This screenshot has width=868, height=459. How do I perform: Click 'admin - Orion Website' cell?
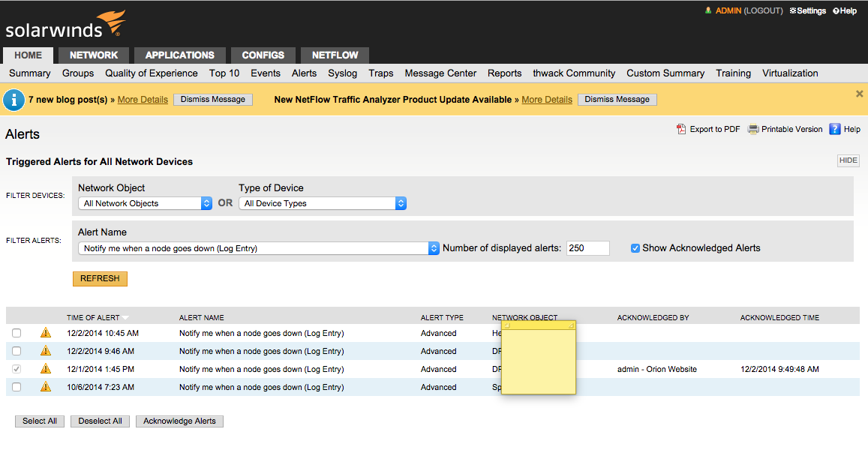click(657, 369)
